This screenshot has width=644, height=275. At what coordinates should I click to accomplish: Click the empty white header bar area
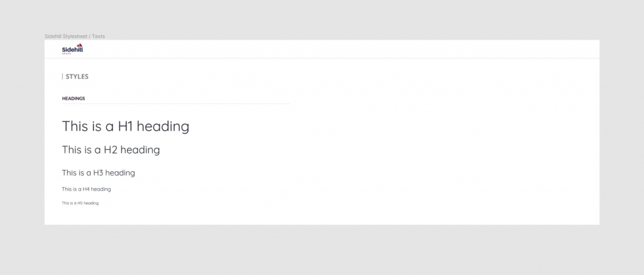pos(328,49)
